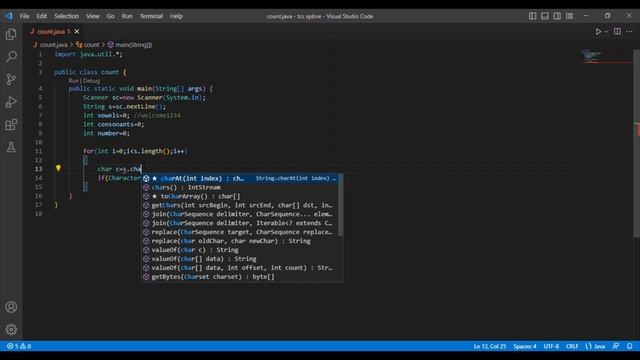Change indentation via Spaces: 4
The image size is (640, 360).
click(x=524, y=346)
